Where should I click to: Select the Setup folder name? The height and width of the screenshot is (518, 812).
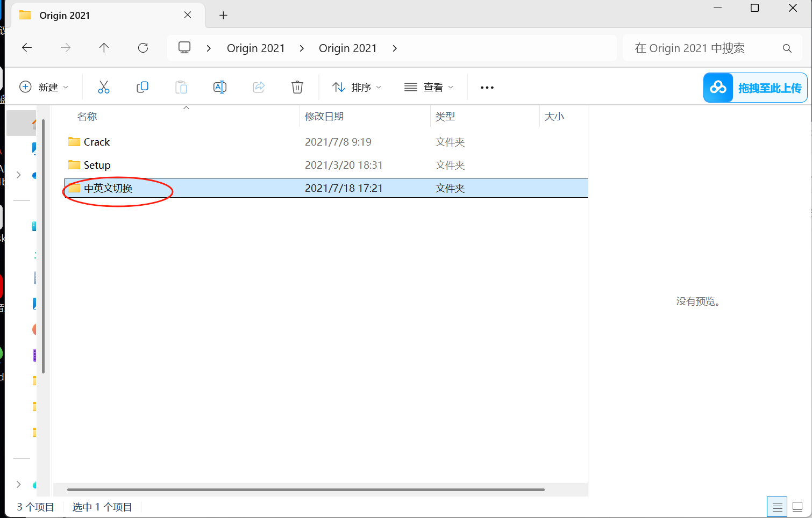point(97,165)
